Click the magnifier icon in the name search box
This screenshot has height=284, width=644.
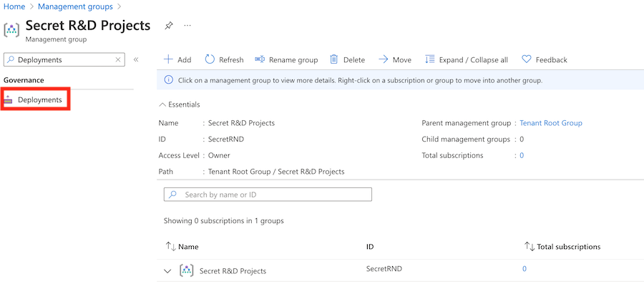(x=173, y=195)
